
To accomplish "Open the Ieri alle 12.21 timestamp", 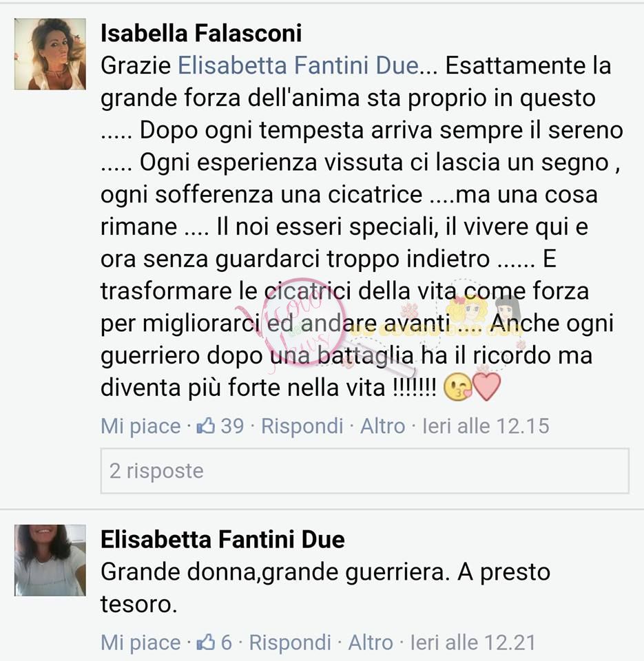I will [472, 643].
